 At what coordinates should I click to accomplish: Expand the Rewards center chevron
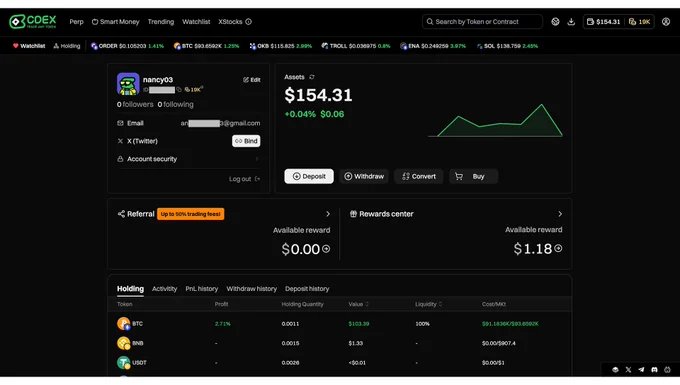(x=560, y=214)
